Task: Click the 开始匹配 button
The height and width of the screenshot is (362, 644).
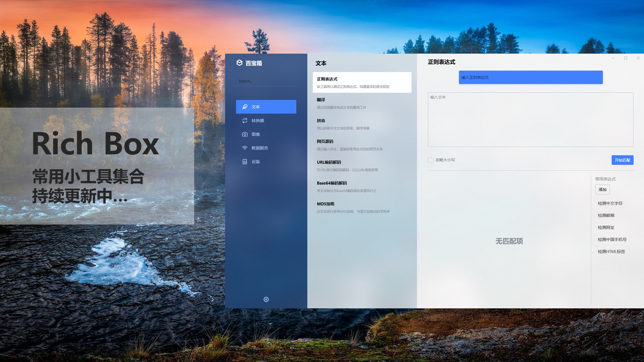Action: [x=622, y=160]
